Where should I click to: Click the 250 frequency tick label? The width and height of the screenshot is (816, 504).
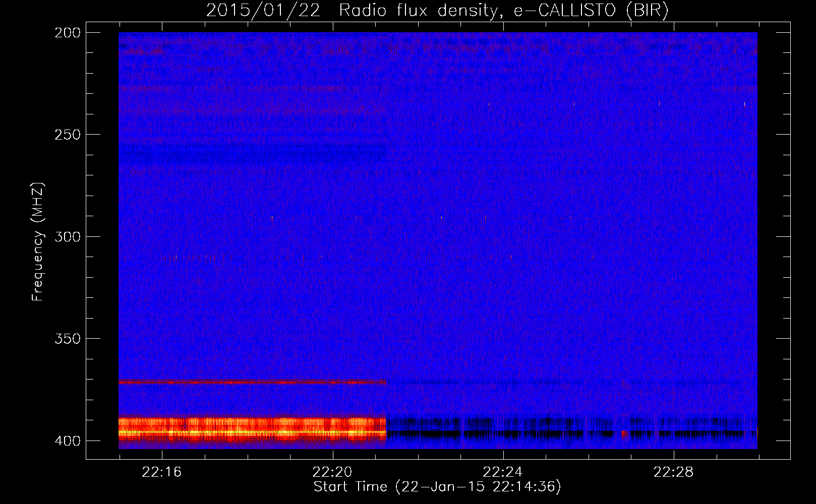coord(68,135)
